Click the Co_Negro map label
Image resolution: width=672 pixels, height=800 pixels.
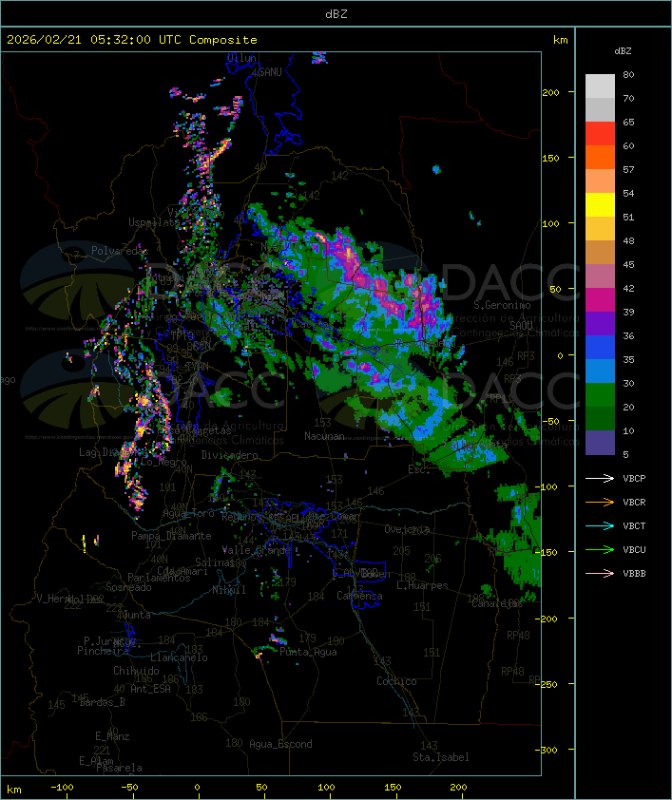[x=163, y=462]
